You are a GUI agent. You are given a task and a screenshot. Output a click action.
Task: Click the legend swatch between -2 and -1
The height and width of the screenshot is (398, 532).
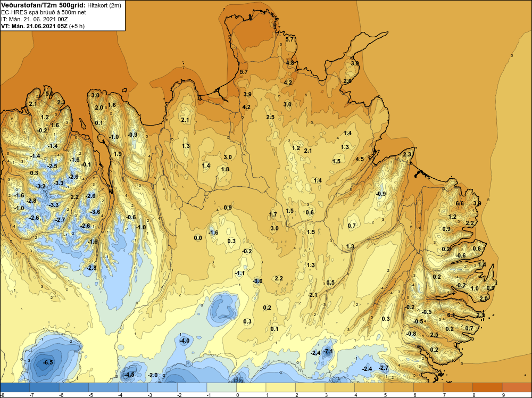click(192, 387)
